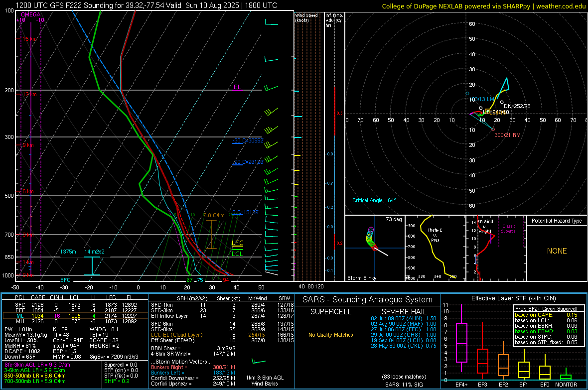
Task: Click the 1375m effective inflow label
Action: (68, 252)
